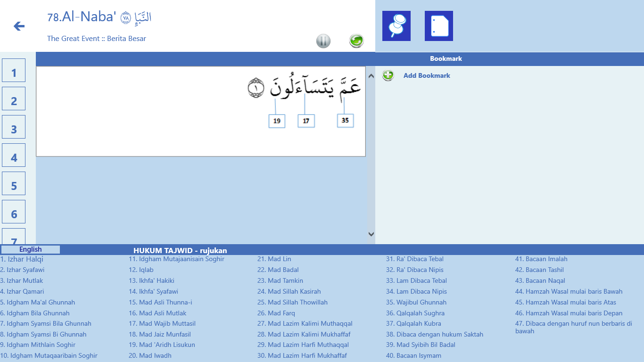Toggle the English language option

(x=31, y=249)
